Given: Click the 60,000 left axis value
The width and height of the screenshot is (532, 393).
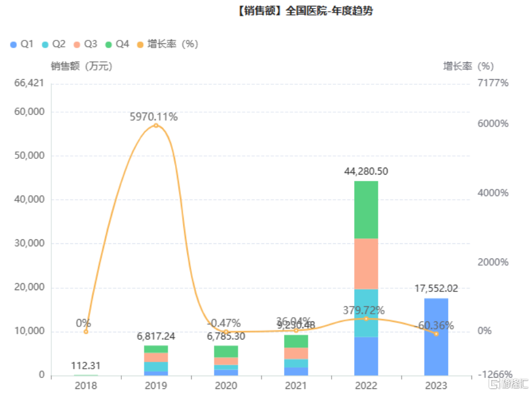Looking at the screenshot, I should [x=29, y=112].
